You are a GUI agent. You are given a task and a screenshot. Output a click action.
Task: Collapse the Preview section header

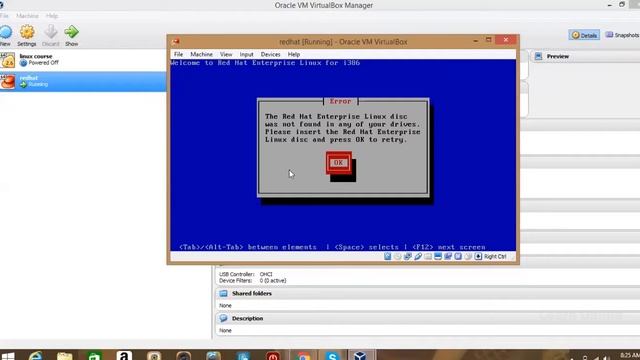(x=585, y=56)
